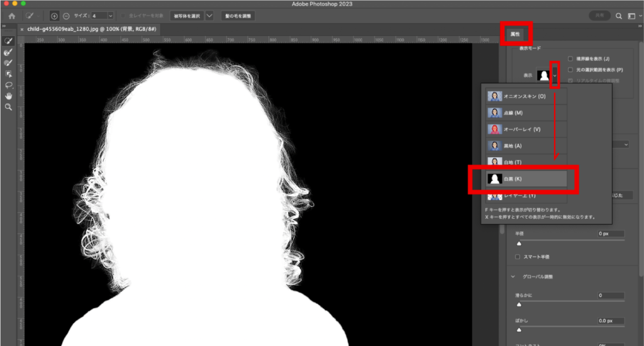The image size is (644, 346).
Task: Choose 点線 (M) view mode
Action: [x=526, y=113]
